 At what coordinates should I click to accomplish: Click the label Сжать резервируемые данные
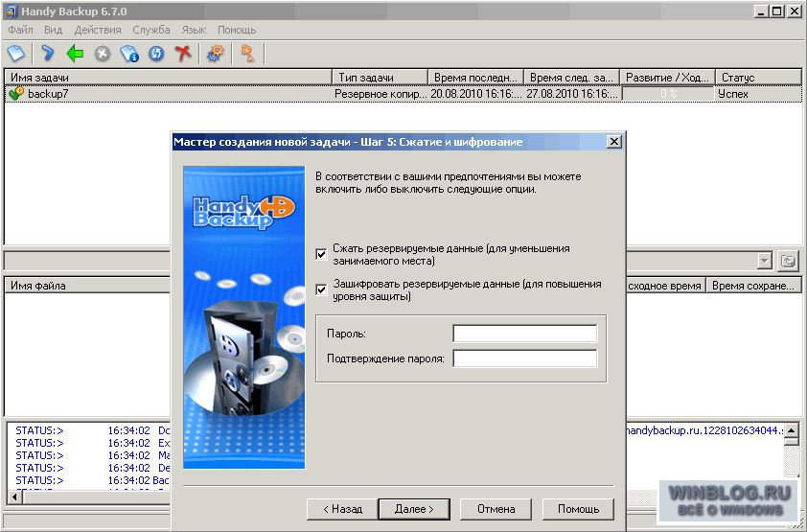pyautogui.click(x=450, y=255)
